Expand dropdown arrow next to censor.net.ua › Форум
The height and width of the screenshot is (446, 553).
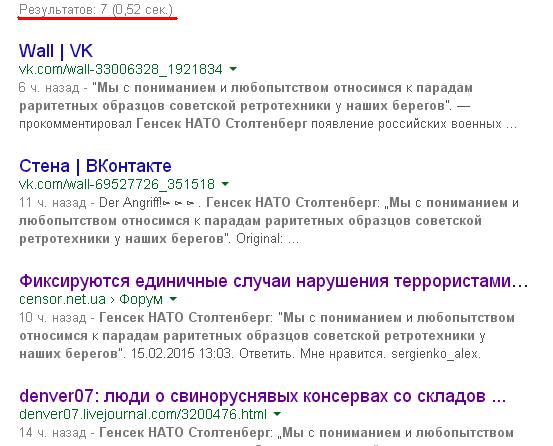[x=173, y=299]
